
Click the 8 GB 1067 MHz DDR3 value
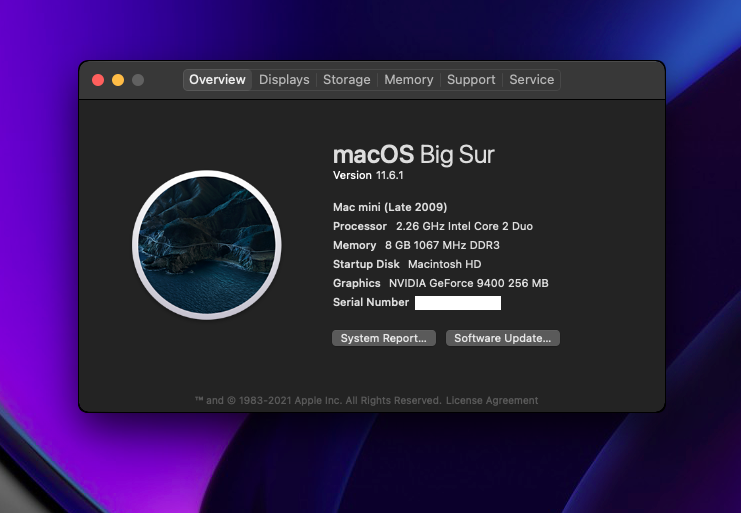pos(442,245)
